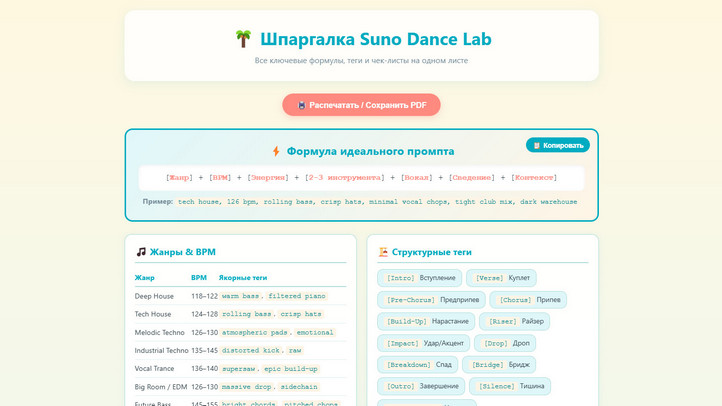Select the [Riser] Райзер tag
The image size is (722, 406).
tap(514, 321)
